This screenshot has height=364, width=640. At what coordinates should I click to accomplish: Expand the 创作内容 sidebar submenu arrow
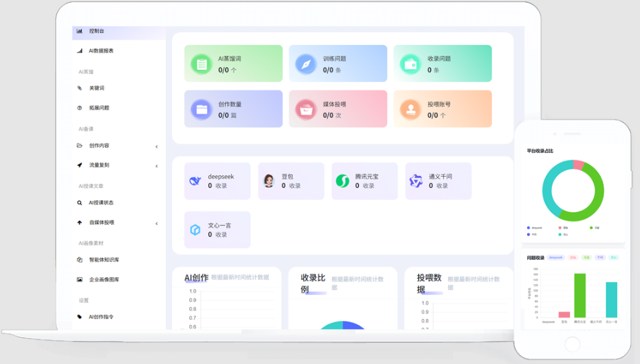[x=157, y=146]
